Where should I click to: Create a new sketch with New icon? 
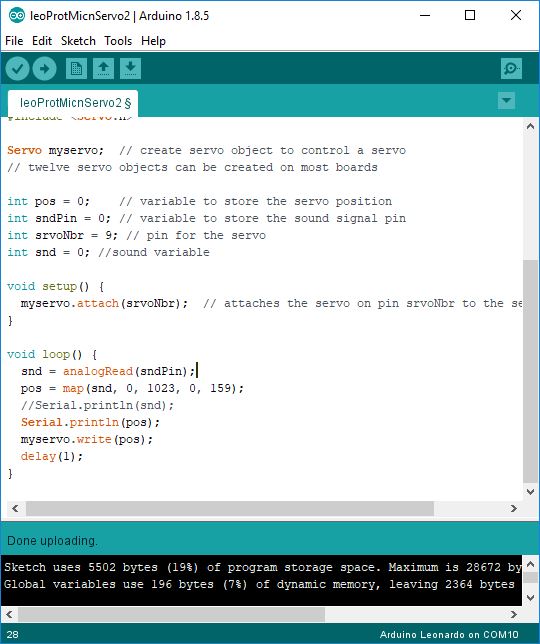[x=76, y=68]
